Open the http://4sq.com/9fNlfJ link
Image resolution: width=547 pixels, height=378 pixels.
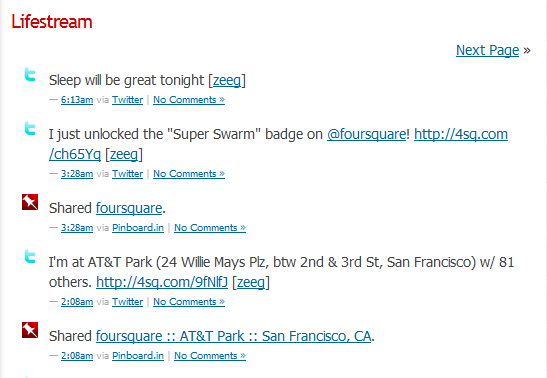click(162, 282)
